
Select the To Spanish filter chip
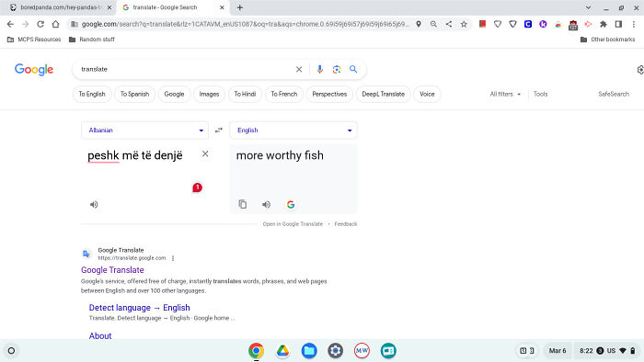coord(134,94)
